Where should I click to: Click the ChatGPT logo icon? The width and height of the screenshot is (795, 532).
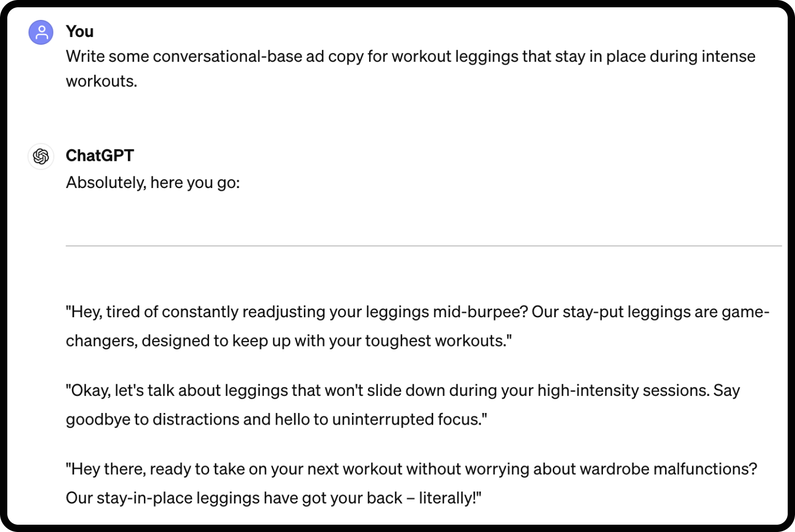click(x=41, y=156)
